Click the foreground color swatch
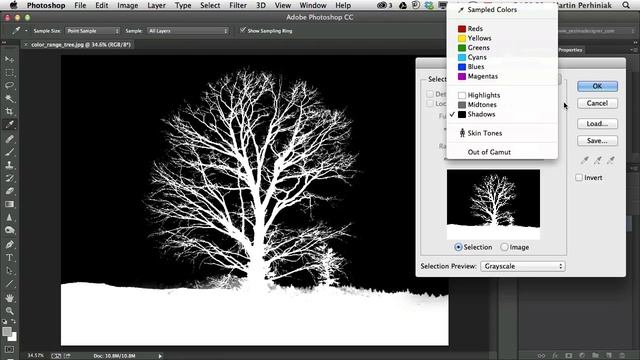Screen dimensions: 640x360 (7, 331)
